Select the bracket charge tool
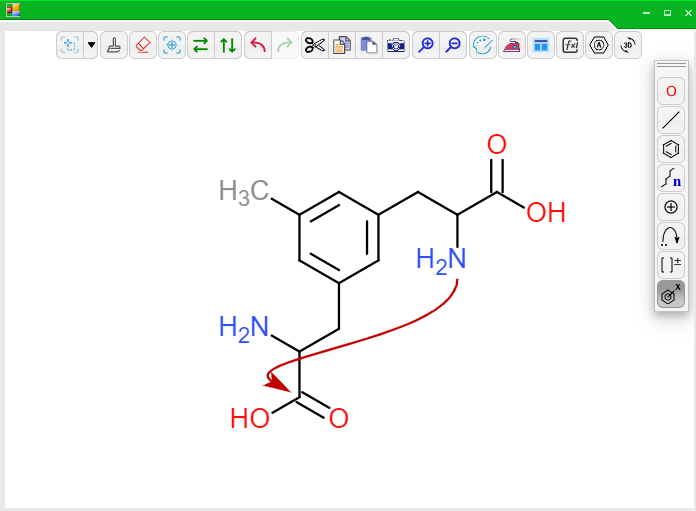The image size is (696, 511). [x=671, y=265]
